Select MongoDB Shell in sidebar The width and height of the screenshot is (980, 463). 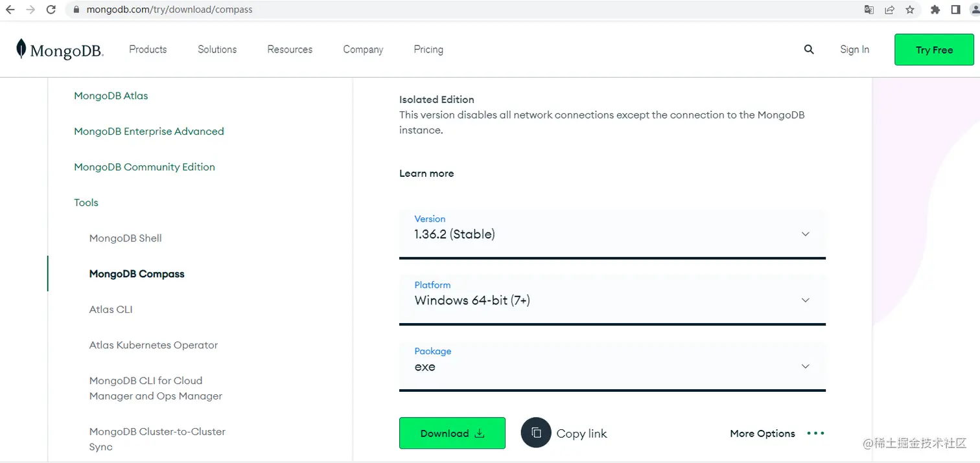[126, 238]
